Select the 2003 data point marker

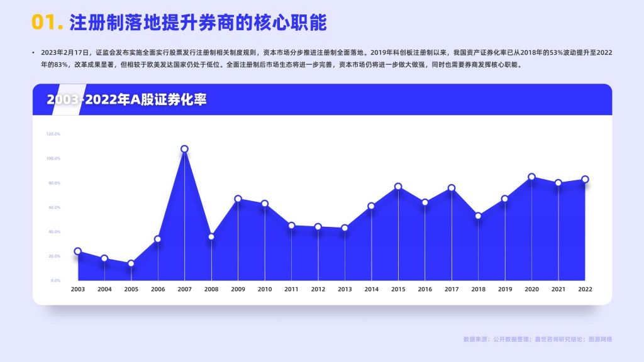[x=77, y=251]
